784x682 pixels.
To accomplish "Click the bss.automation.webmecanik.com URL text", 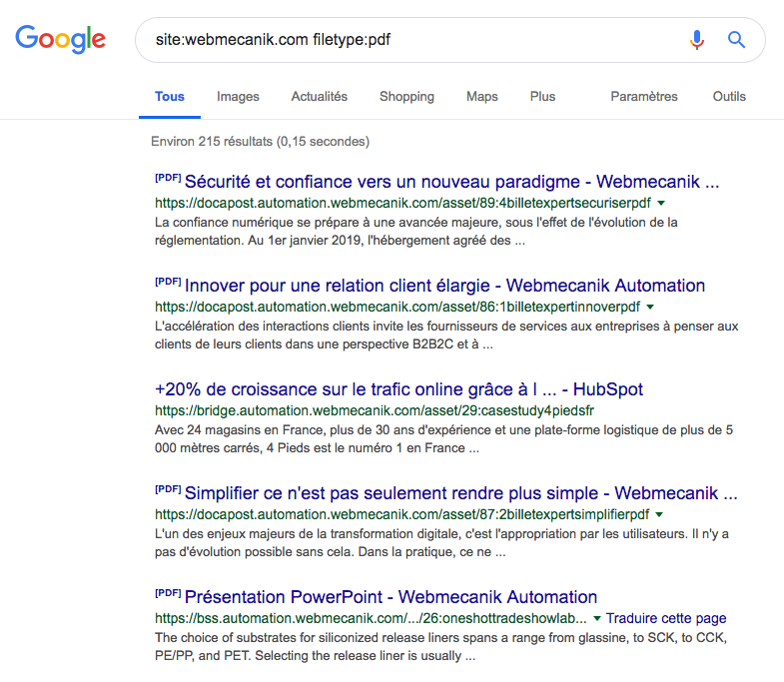I will 371,618.
